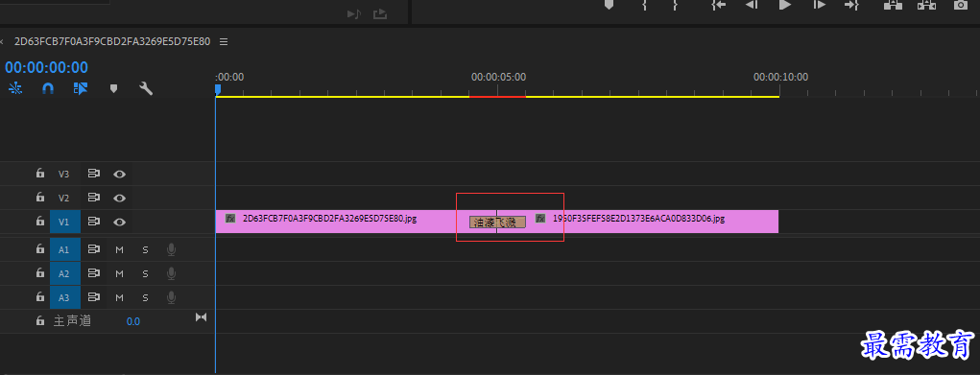Hide track V1 output with eye icon
Viewport: 980px width, 375px height.
[x=119, y=222]
